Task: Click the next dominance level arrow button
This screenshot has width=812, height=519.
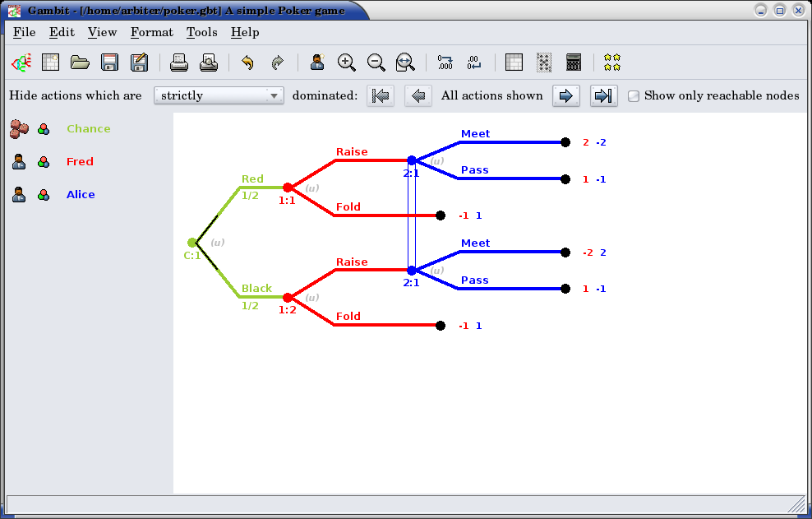Action: (x=565, y=95)
